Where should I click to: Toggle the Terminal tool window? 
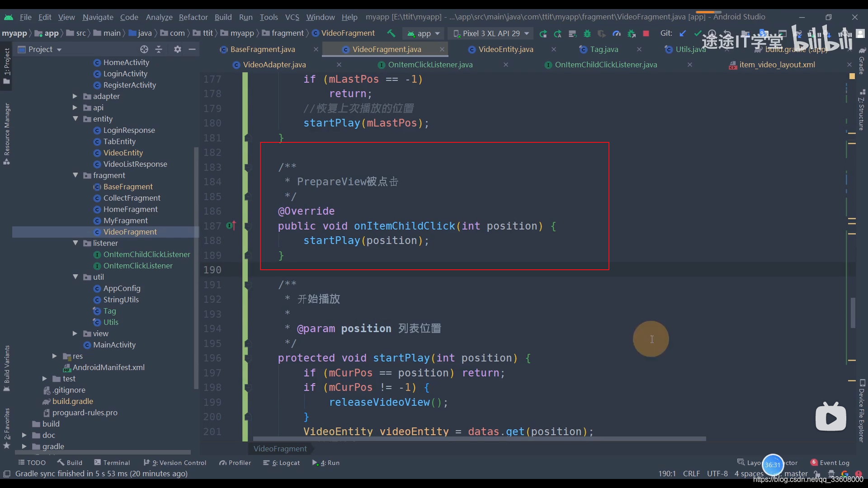[x=112, y=462]
